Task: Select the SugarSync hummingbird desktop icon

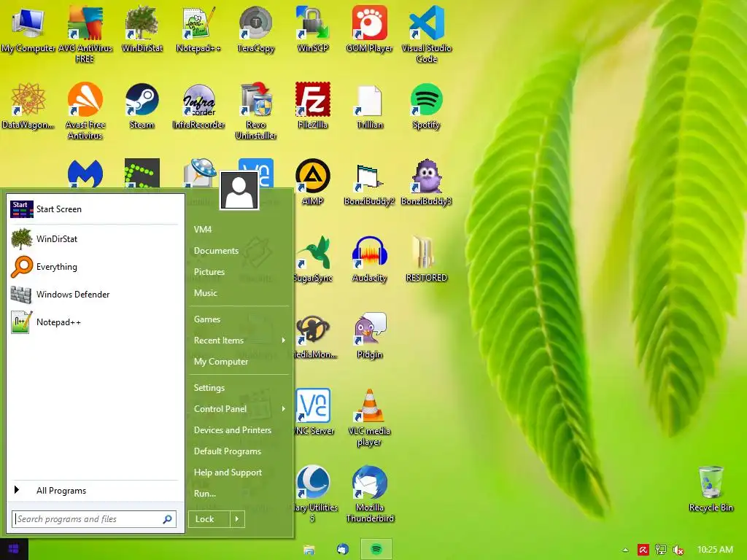Action: pos(314,260)
